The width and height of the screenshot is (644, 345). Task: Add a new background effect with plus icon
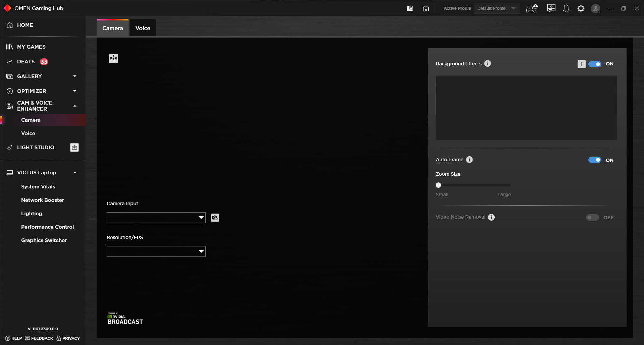581,64
